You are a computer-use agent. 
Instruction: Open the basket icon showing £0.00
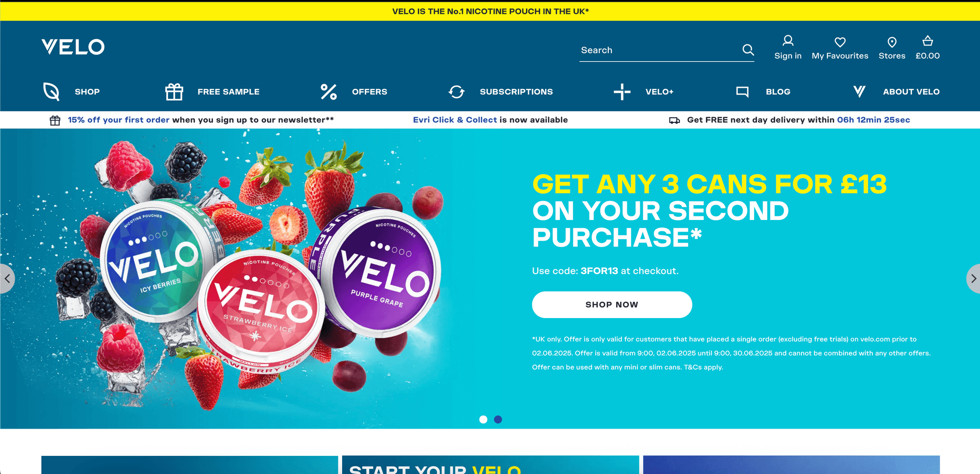pyautogui.click(x=927, y=41)
